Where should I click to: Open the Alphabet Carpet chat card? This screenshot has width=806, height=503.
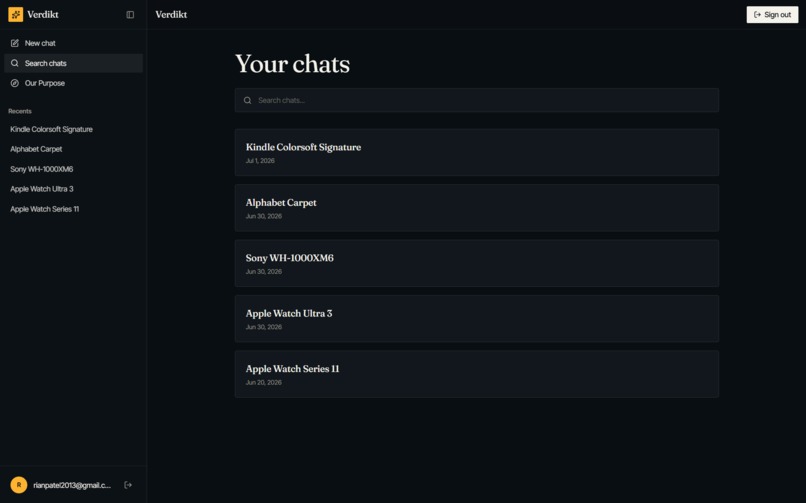coord(477,208)
